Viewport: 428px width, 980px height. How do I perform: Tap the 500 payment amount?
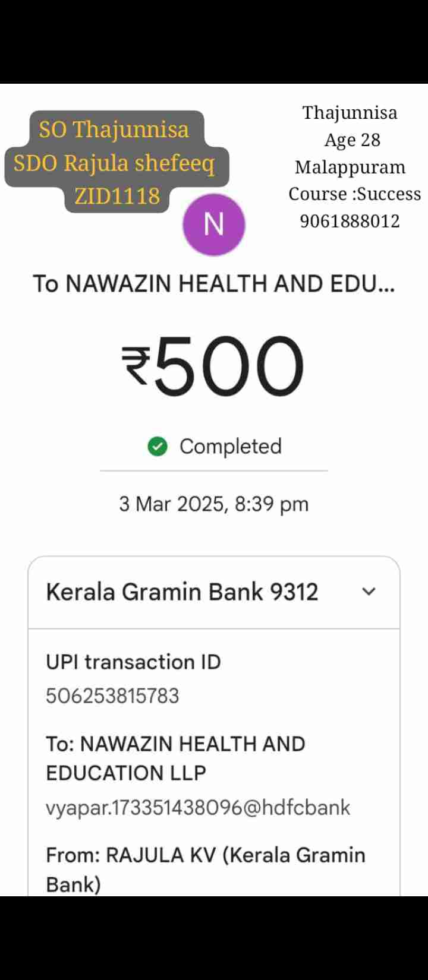229,365
